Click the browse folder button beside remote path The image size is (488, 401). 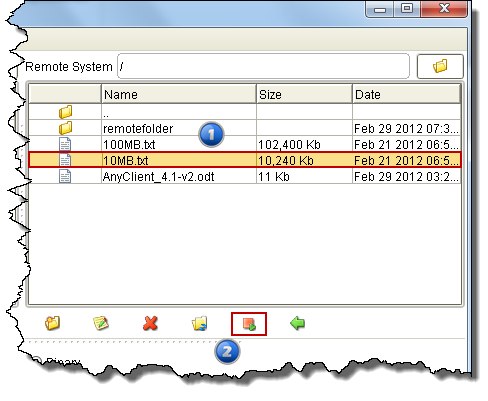(x=440, y=66)
